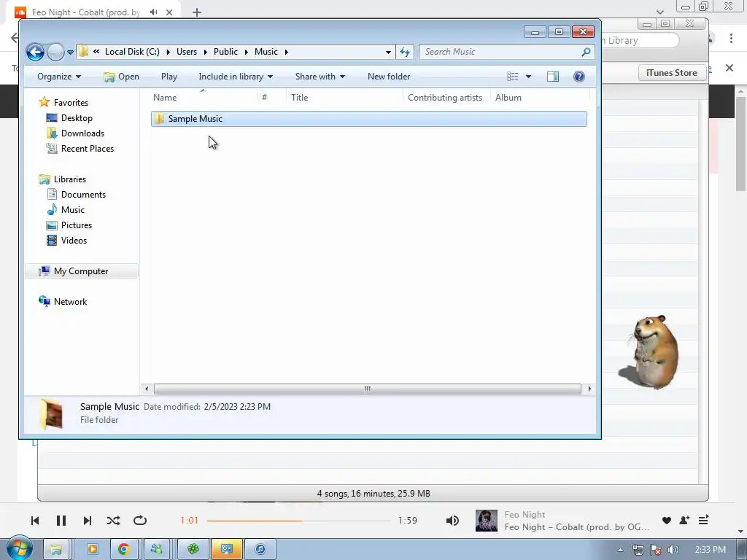Open the Windows Start orb
This screenshot has width=747, height=560.
pos(19,548)
